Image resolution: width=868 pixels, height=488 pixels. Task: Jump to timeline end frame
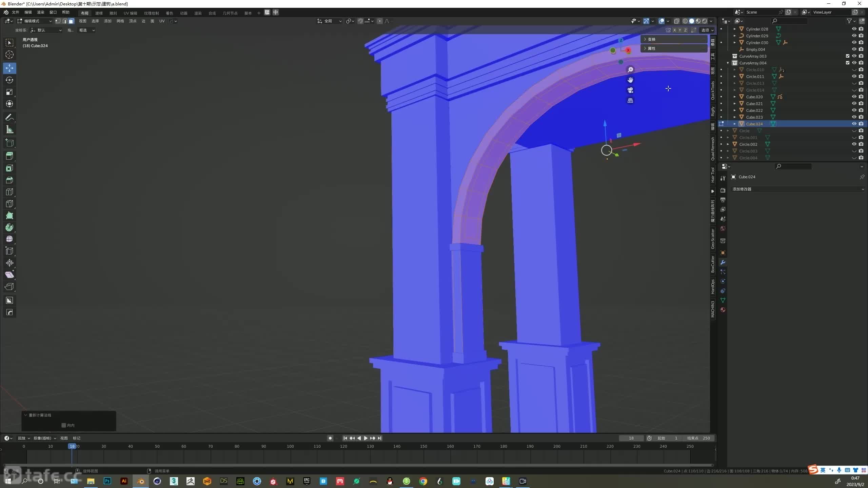point(380,438)
